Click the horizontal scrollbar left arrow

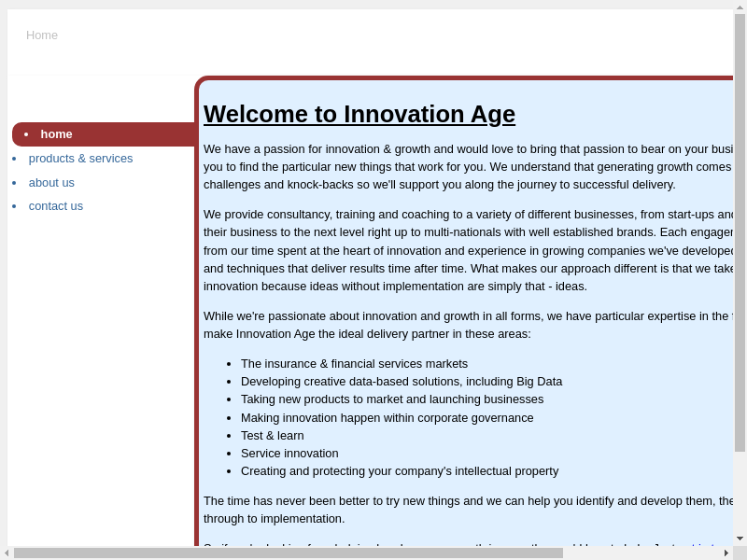[7, 553]
